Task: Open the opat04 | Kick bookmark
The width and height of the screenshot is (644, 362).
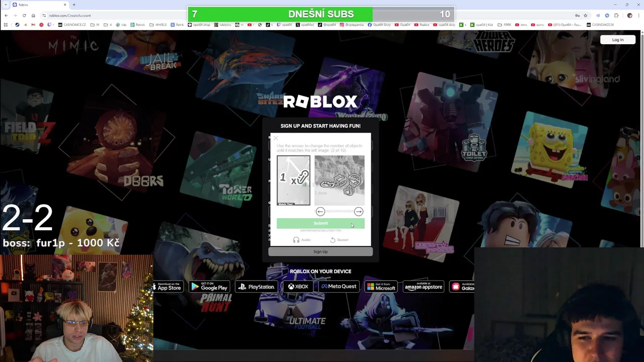Action: point(481,25)
